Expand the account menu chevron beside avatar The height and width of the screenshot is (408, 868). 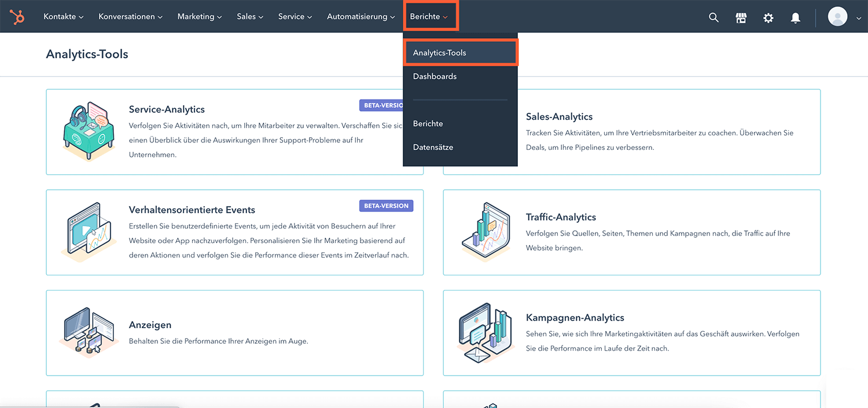[x=859, y=18]
